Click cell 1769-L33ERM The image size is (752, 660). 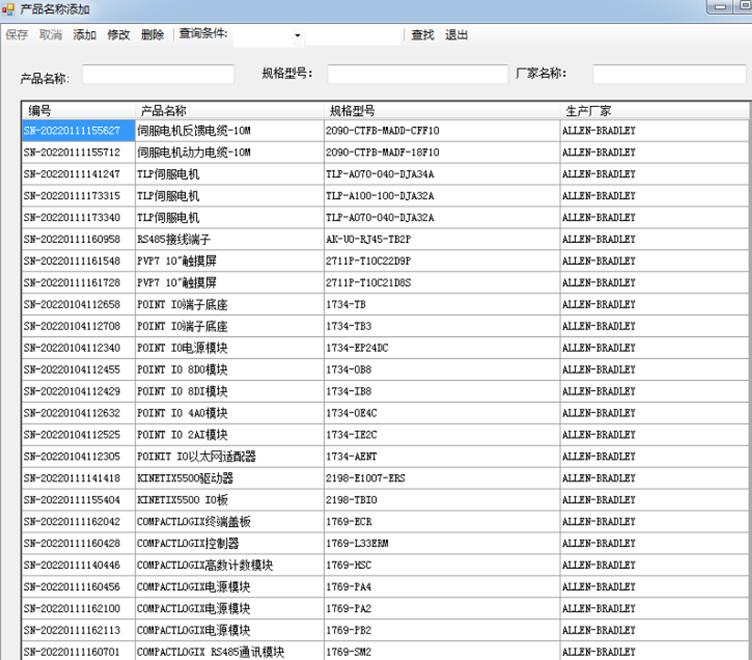pyautogui.click(x=442, y=543)
